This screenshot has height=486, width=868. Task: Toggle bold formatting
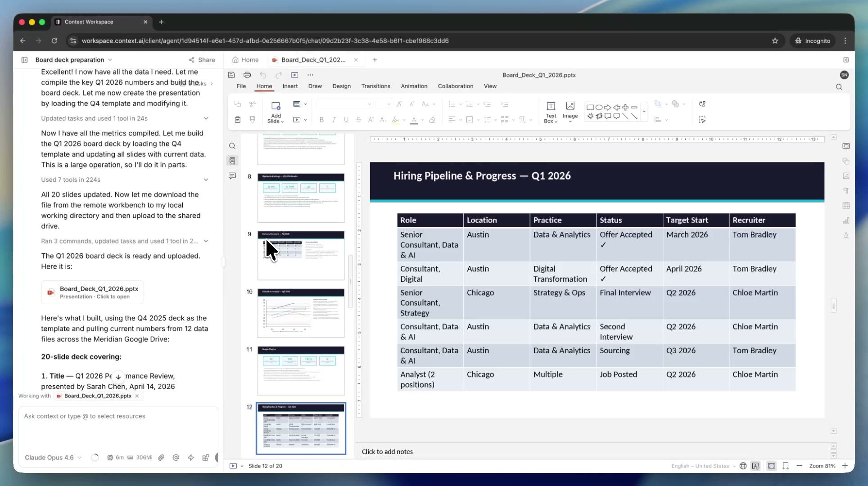click(321, 120)
